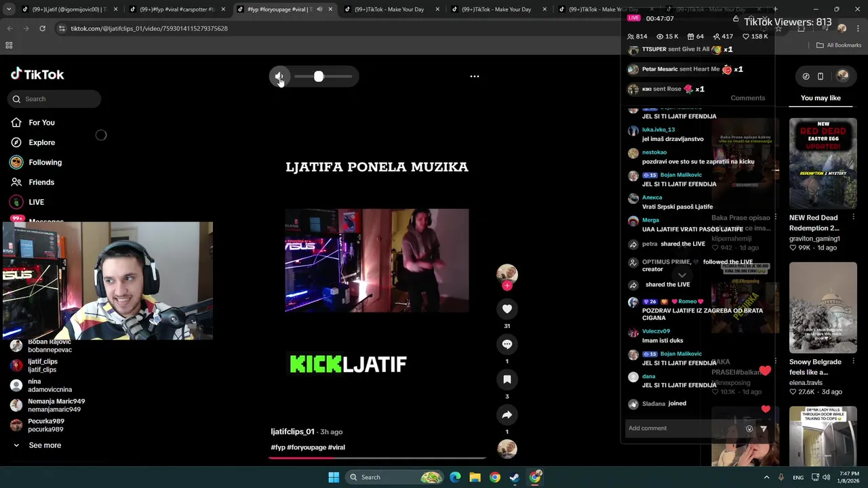Mute audio on the active browser tab
Image resolution: width=868 pixels, height=488 pixels.
319,9
